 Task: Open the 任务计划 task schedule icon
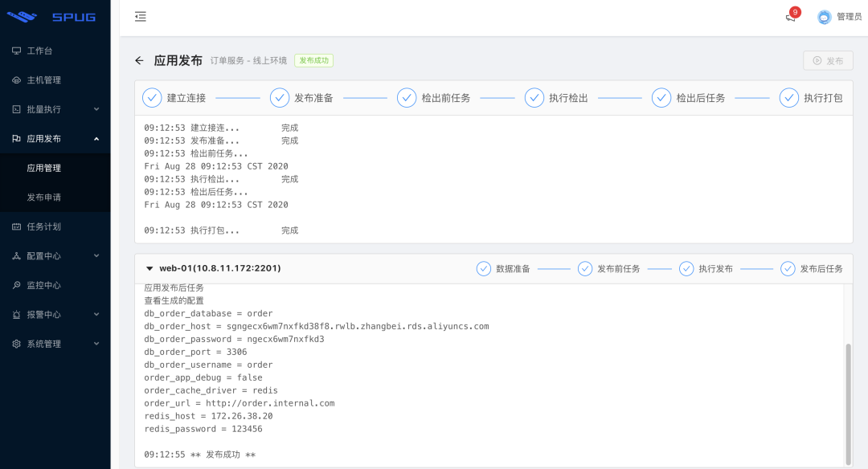18,226
